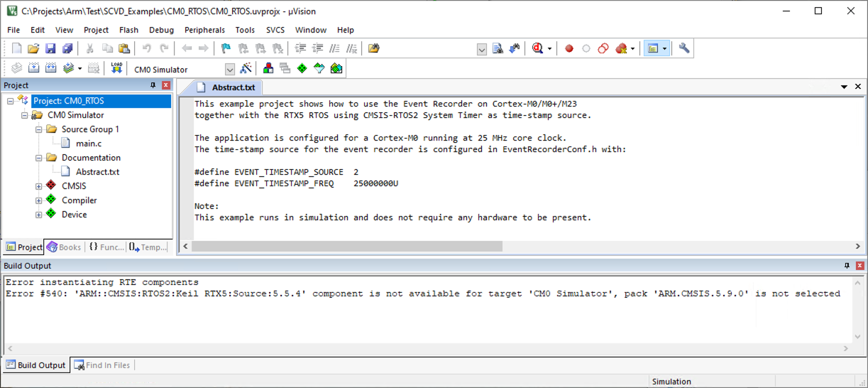Viewport: 868px width, 388px height.
Task: Click the Select Software Packs icon
Action: click(x=319, y=68)
